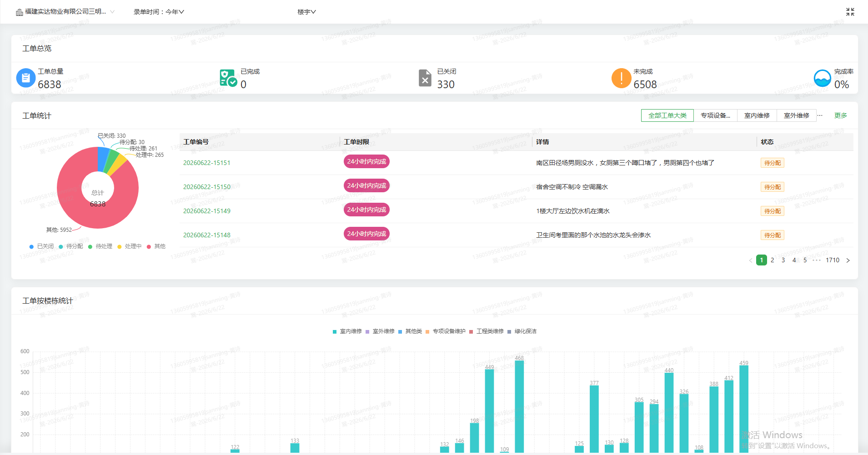Toggle 待分配 legend in pie chart
The height and width of the screenshot is (455, 868).
pyautogui.click(x=71, y=246)
